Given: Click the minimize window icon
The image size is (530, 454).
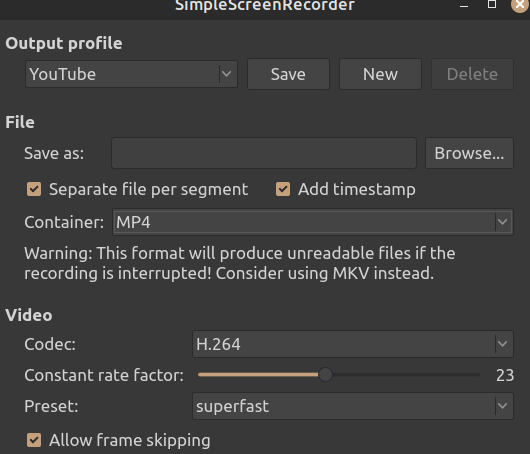Looking at the screenshot, I should [x=464, y=5].
